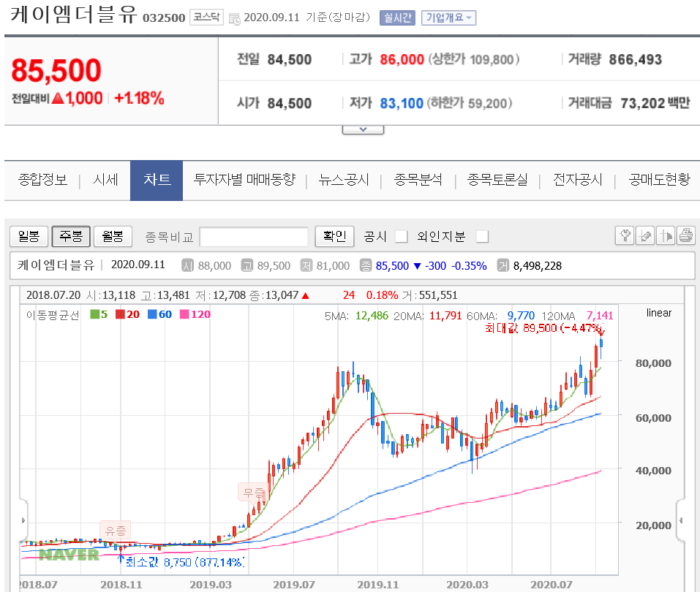Screen dimensions: 700x592
Task: Click the stock code 032500
Action: [164, 18]
